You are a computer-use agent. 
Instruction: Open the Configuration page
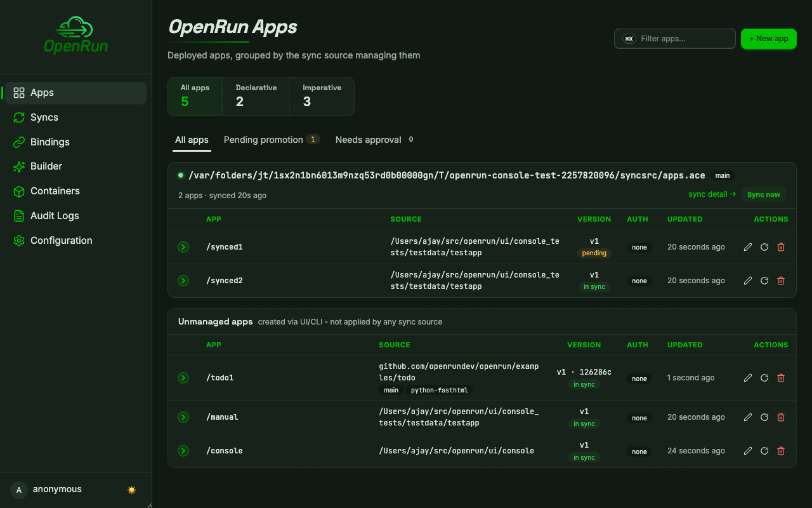coord(75,241)
